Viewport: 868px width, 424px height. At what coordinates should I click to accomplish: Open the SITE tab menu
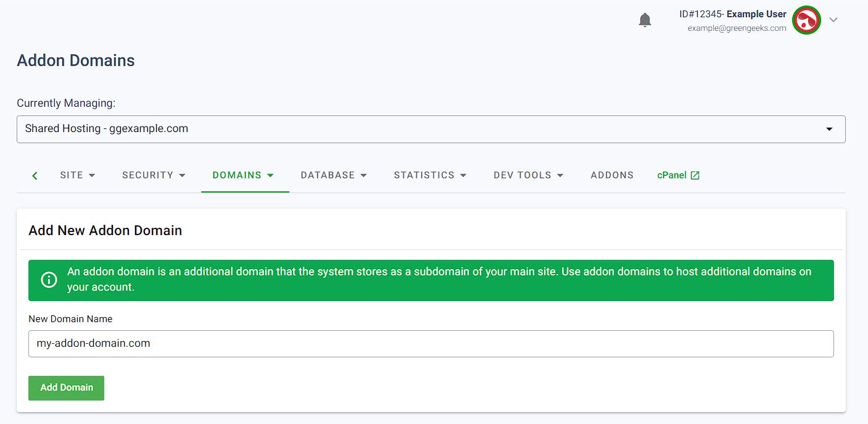78,175
